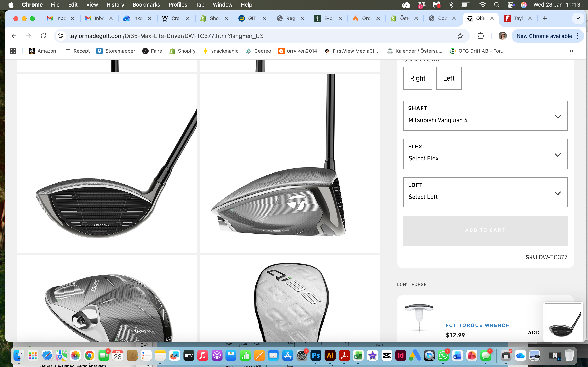Bookmark this page with the star icon
This screenshot has width=588, height=367.
pos(460,36)
